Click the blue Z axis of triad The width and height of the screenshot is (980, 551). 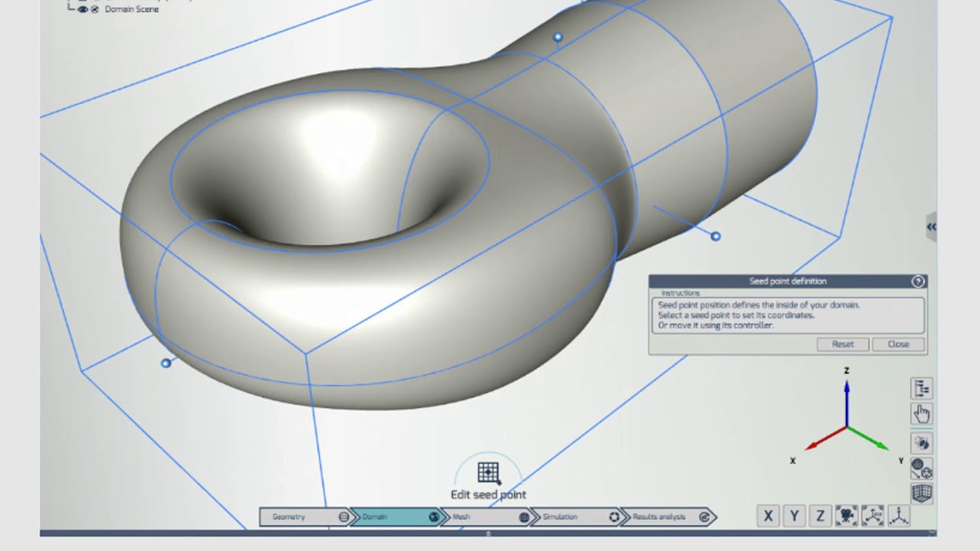point(847,402)
